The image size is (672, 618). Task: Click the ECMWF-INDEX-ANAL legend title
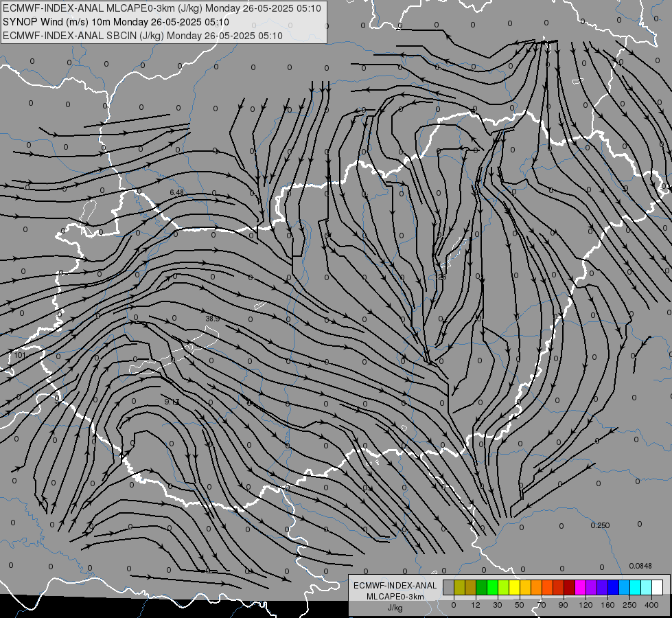pyautogui.click(x=395, y=586)
